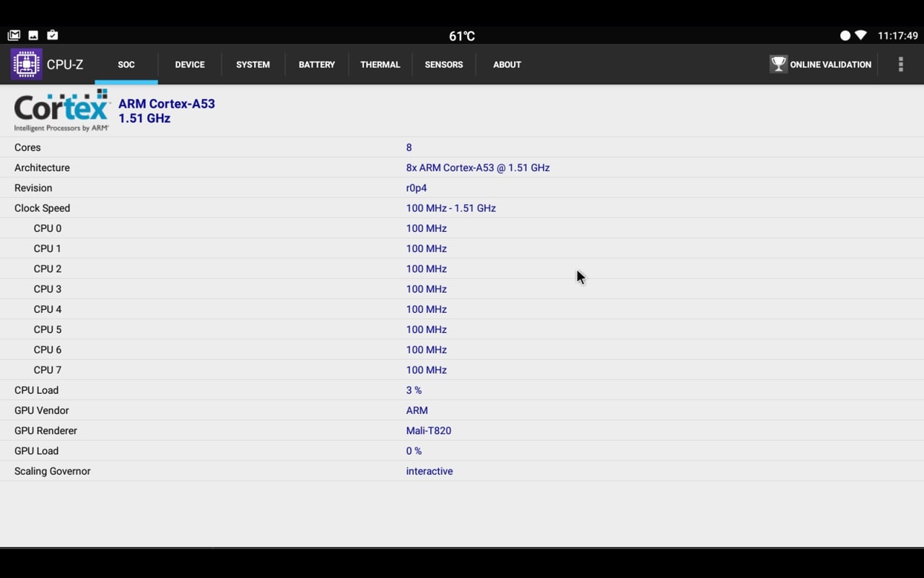Select the CPU 3 label

click(48, 289)
